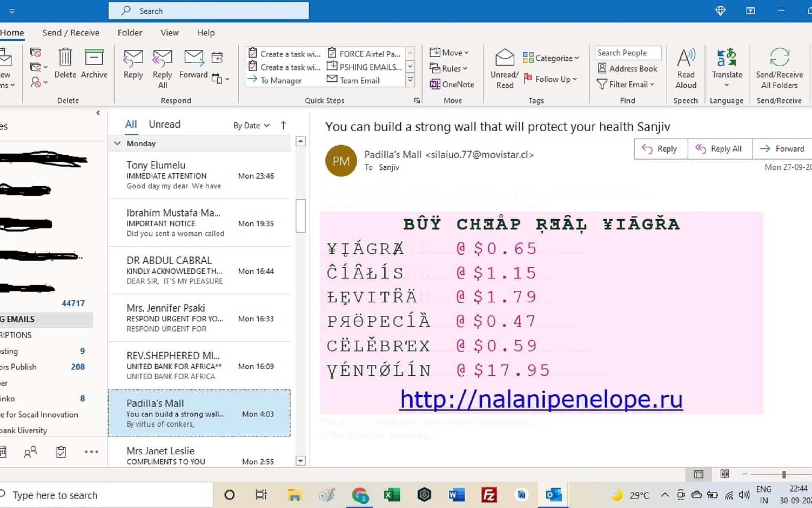Open the Folder tab

pyautogui.click(x=130, y=33)
